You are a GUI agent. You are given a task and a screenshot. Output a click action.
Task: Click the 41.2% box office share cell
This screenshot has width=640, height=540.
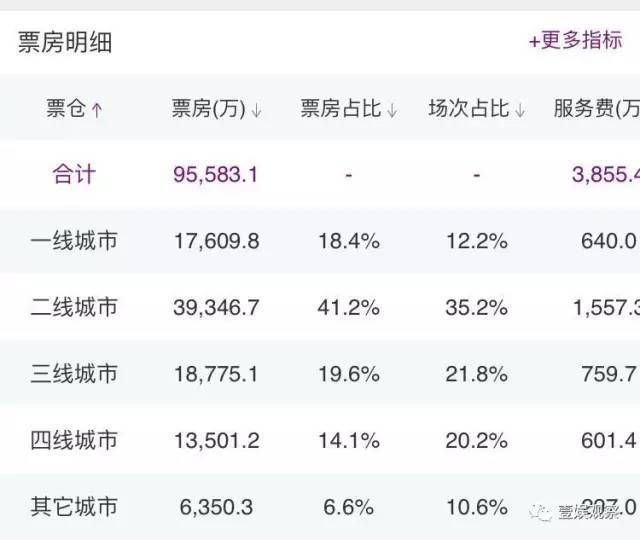click(349, 307)
